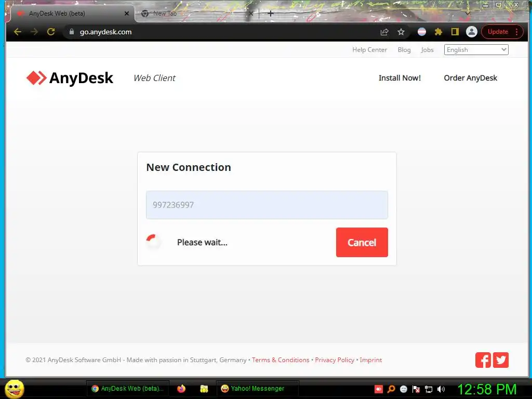Open AnyDesk Facebook page icon
This screenshot has width=532, height=399.
(x=483, y=360)
